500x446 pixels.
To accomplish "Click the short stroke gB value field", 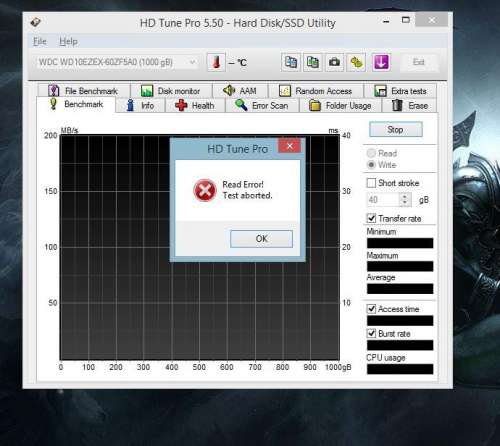I will pyautogui.click(x=383, y=200).
